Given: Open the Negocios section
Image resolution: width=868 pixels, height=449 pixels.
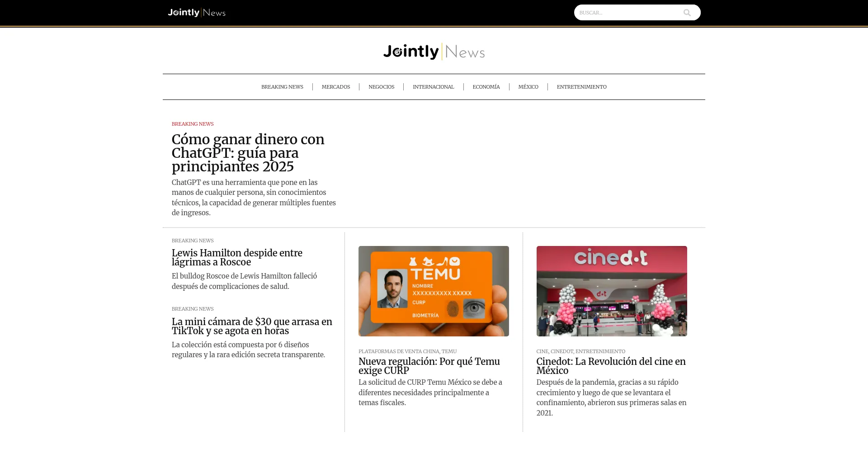Looking at the screenshot, I should point(381,87).
